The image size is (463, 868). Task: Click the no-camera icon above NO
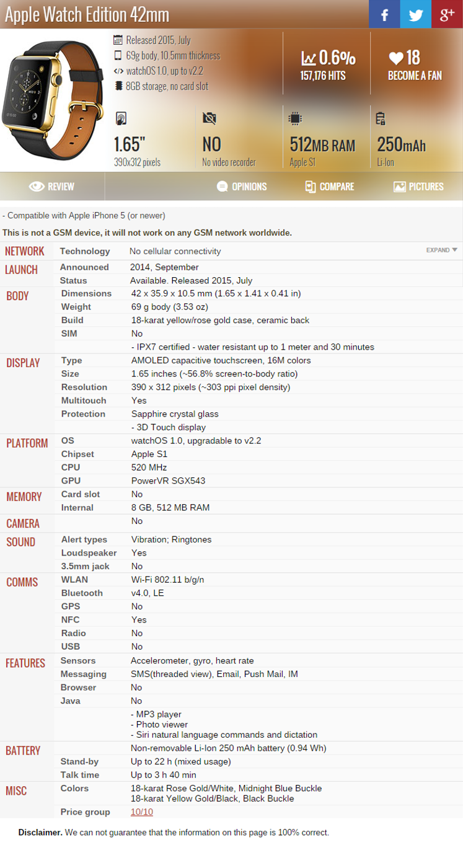point(209,118)
